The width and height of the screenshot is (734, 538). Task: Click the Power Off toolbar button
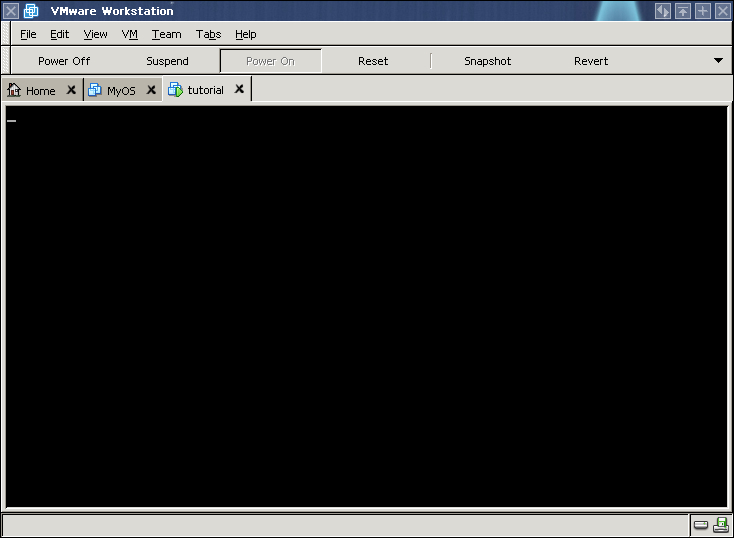click(64, 61)
